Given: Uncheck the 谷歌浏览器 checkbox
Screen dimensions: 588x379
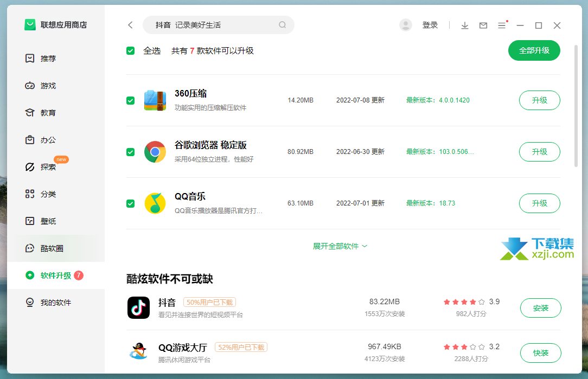Looking at the screenshot, I should 130,152.
